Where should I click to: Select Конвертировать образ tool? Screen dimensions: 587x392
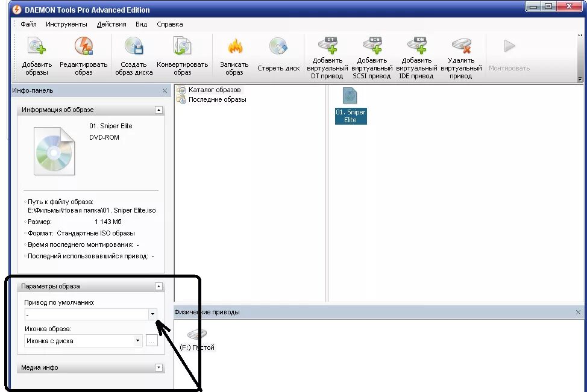pos(183,46)
